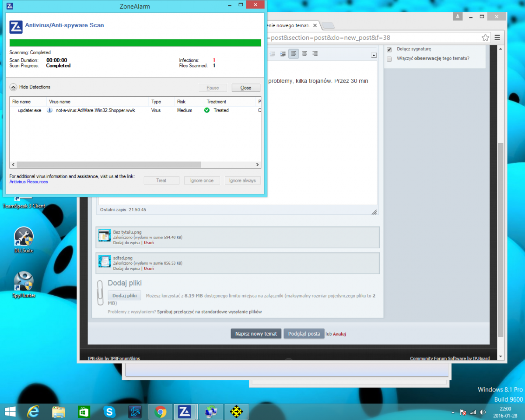525x420 pixels.
Task: Open the Antivirus Resources link
Action: click(x=29, y=182)
